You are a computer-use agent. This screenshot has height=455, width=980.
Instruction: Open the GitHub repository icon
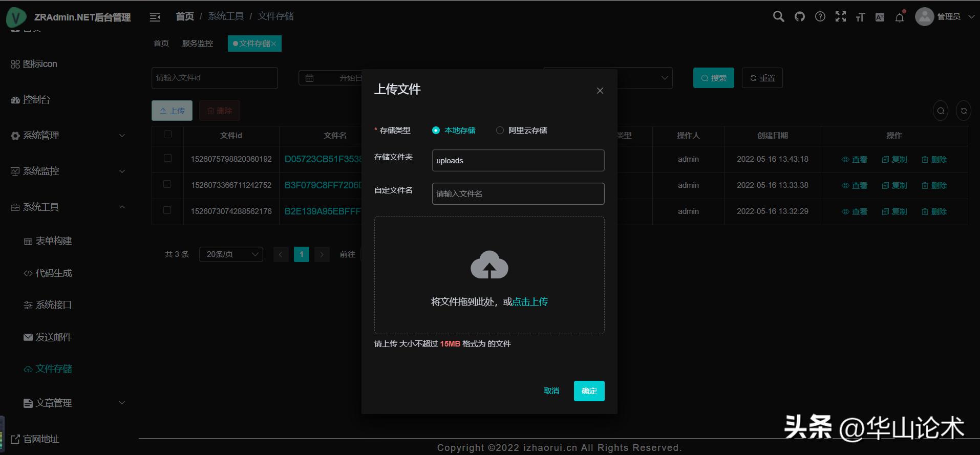click(x=799, y=17)
